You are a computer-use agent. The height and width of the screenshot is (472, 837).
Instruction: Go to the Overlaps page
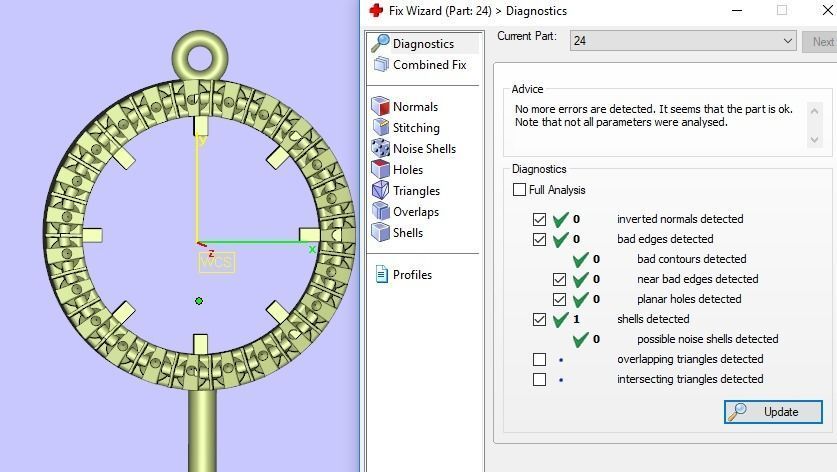(x=416, y=211)
